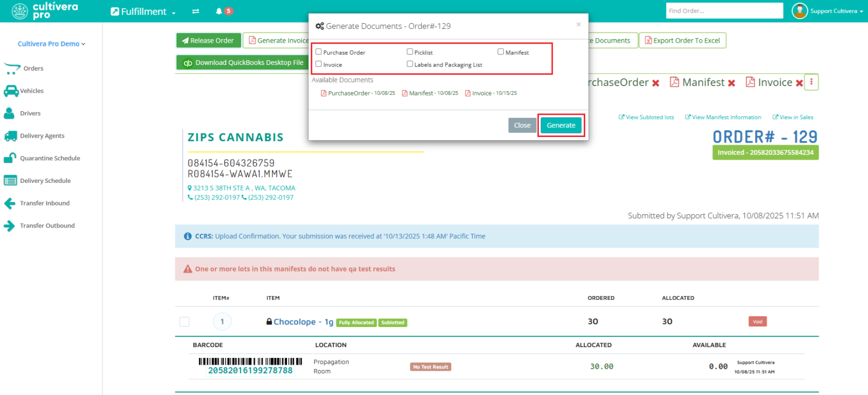Open Chocolope - 1g item link
The height and width of the screenshot is (395, 868).
[303, 322]
